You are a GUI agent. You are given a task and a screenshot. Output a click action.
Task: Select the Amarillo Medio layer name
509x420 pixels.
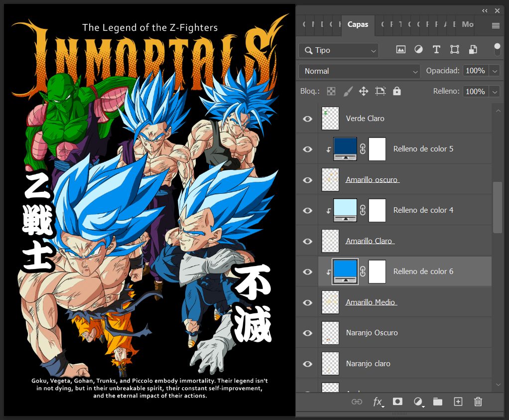(371, 302)
